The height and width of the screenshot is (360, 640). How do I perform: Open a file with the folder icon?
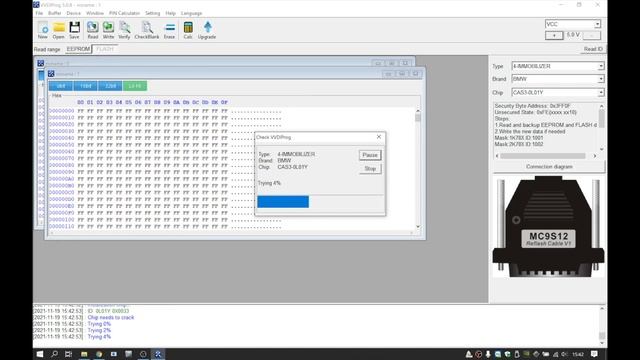pos(58,30)
